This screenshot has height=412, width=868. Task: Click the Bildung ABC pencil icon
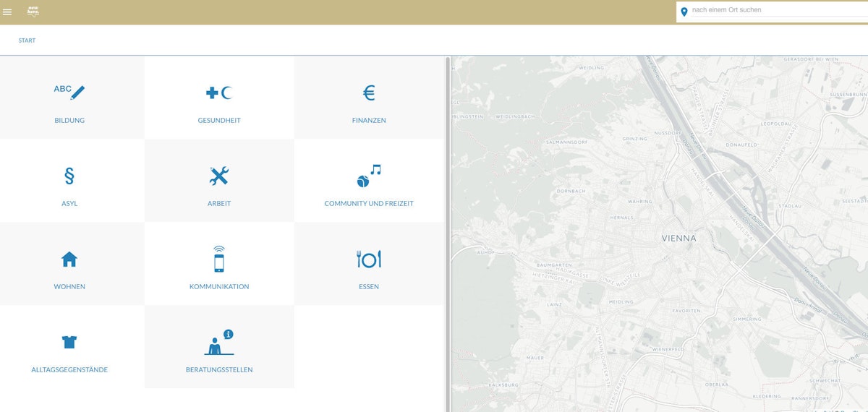pos(69,92)
